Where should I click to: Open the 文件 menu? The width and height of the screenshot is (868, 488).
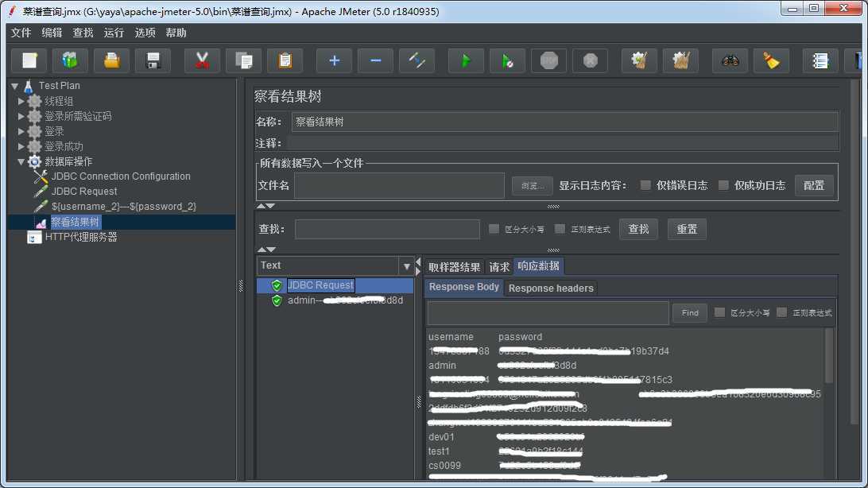point(21,33)
